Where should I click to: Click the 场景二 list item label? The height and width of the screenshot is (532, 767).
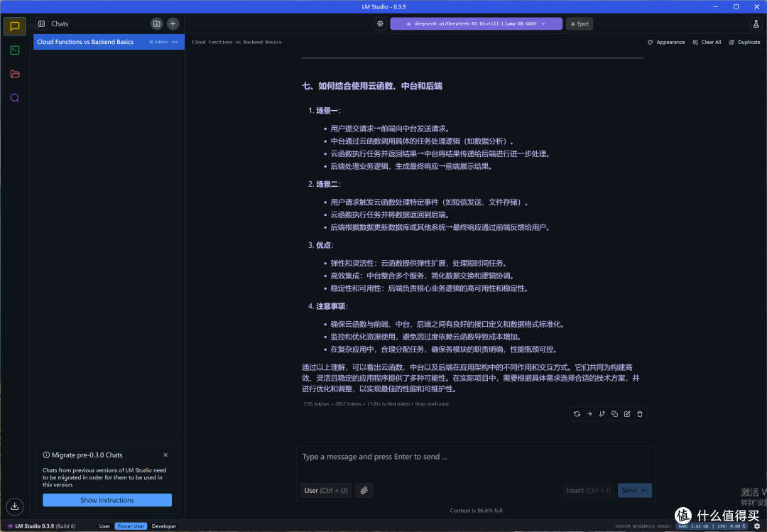[327, 184]
